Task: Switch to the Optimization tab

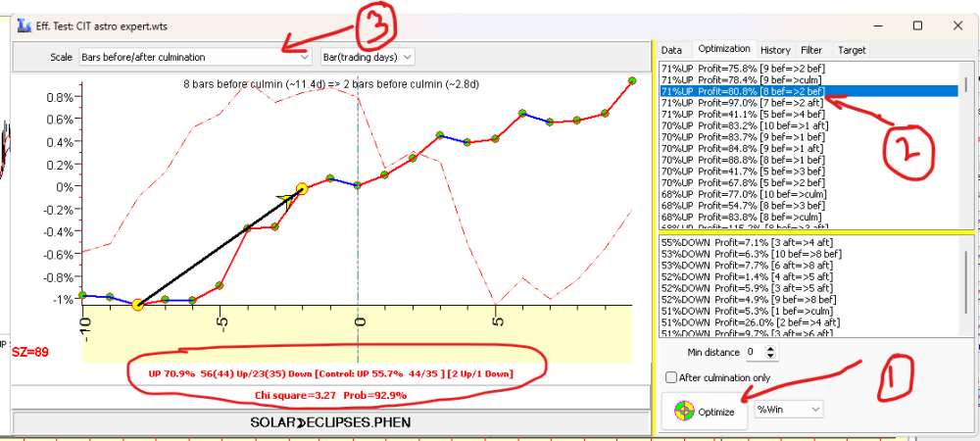Action: pyautogui.click(x=724, y=49)
